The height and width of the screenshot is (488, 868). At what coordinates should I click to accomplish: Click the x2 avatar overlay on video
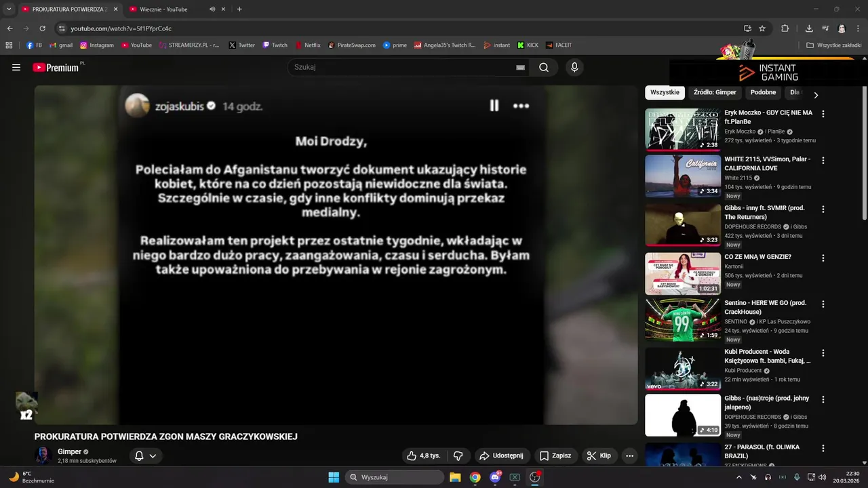click(26, 406)
